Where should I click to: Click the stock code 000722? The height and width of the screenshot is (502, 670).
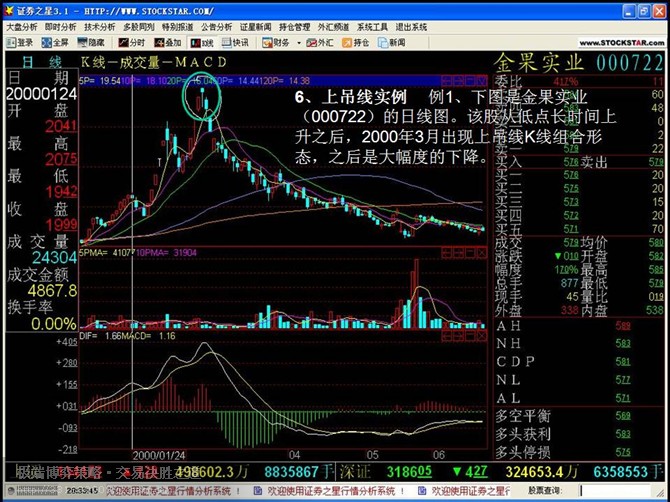pyautogui.click(x=629, y=63)
